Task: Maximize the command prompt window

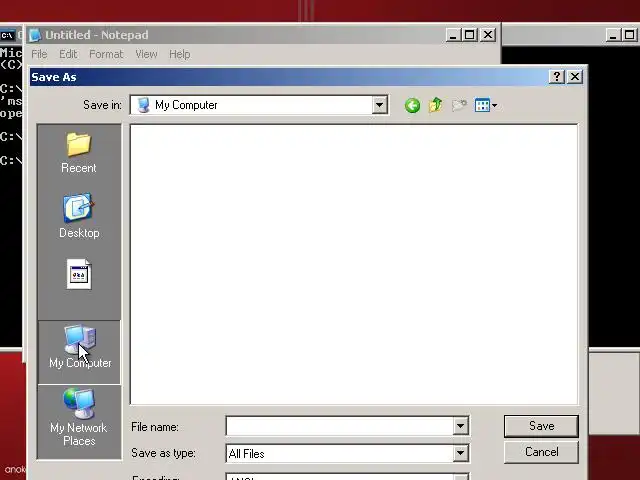Action: 630,35
